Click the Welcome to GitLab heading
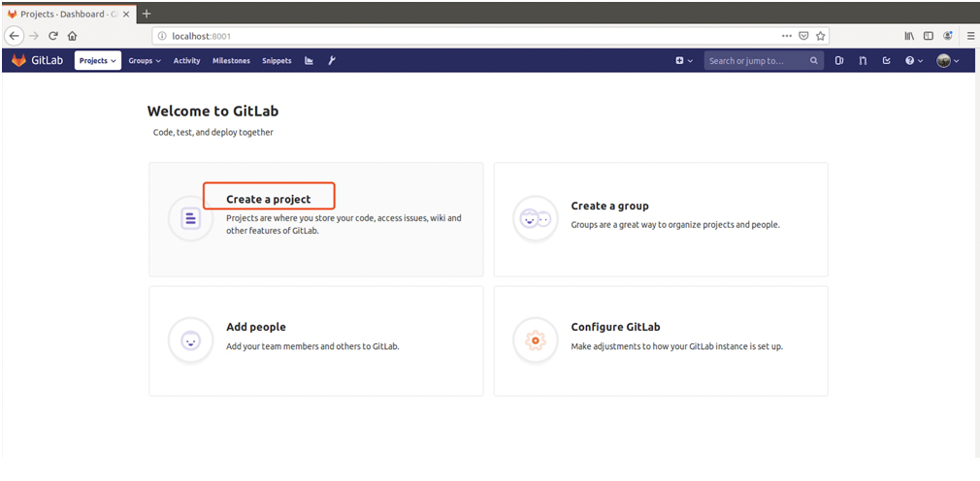980x481 pixels. [x=213, y=112]
